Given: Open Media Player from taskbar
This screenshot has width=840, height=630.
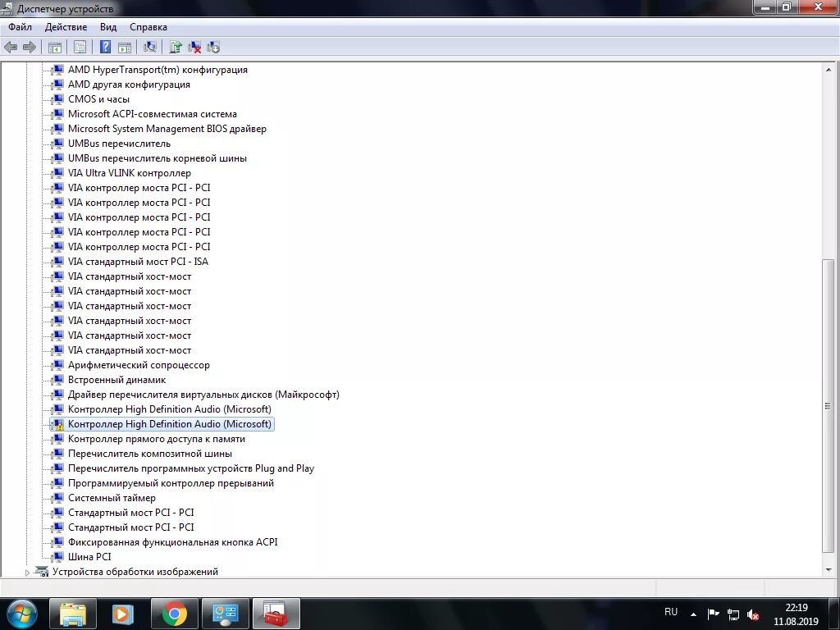Looking at the screenshot, I should (x=122, y=614).
